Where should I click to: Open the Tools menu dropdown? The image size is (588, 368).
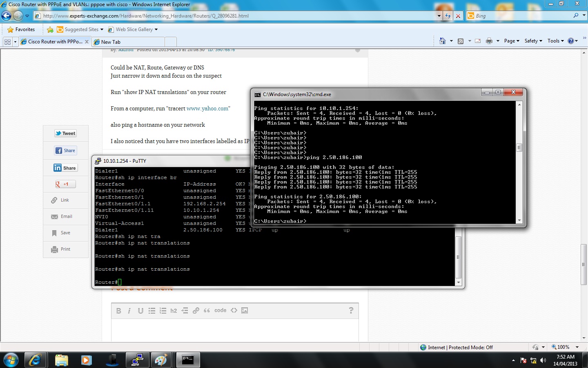[x=556, y=41]
